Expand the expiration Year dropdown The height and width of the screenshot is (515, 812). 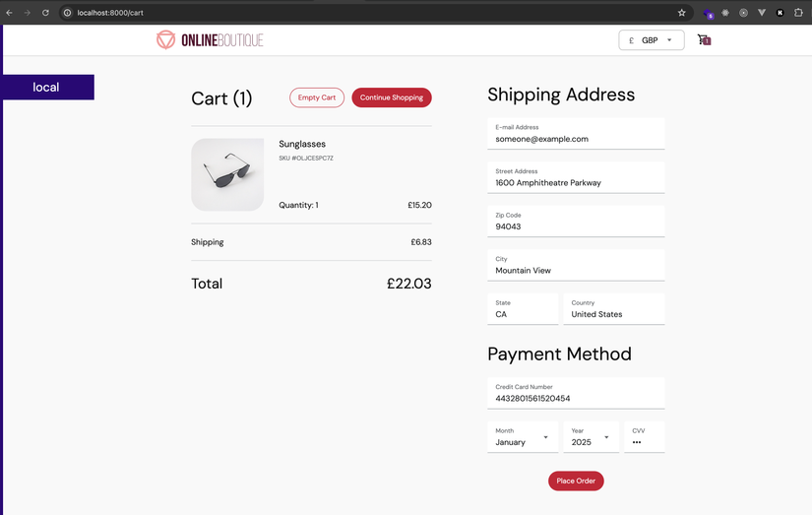click(x=591, y=437)
